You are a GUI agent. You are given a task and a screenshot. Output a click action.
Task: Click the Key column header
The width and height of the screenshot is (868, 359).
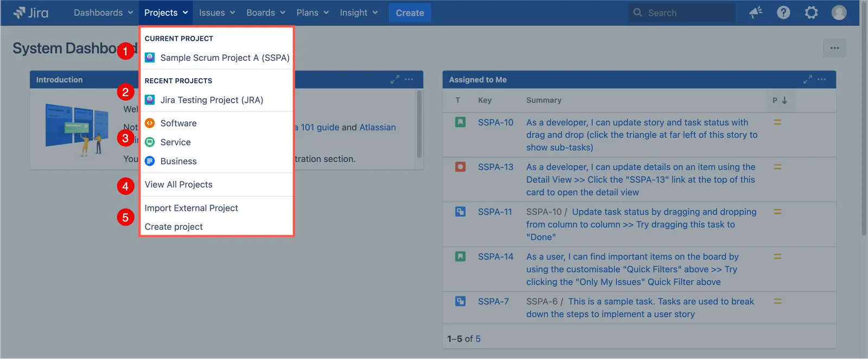click(x=484, y=100)
